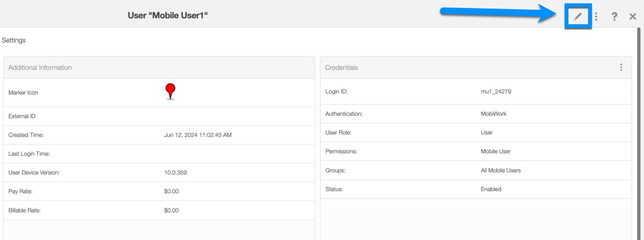Click the User "Mobile User1" title
Screen dimensions: 644x240
tap(167, 16)
